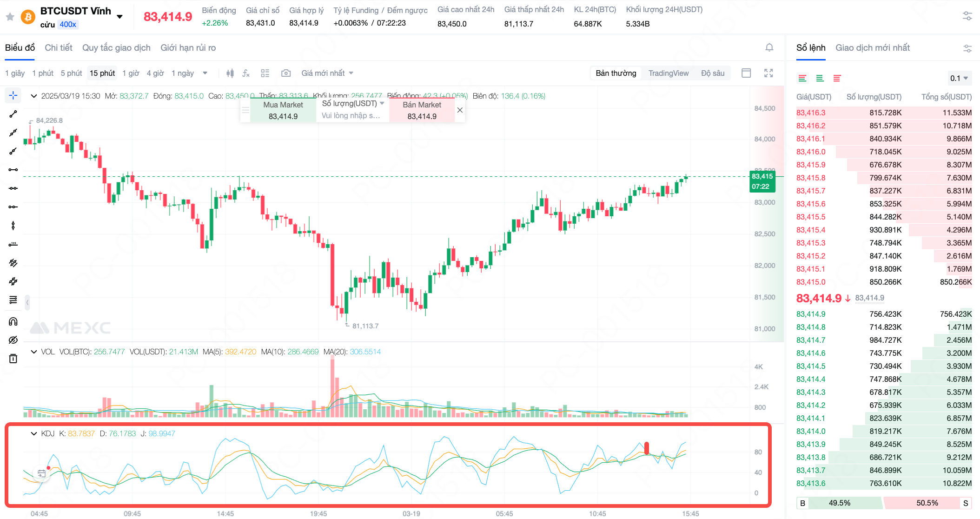
Task: Collapse the drawing toolbar side handle
Action: (x=27, y=302)
